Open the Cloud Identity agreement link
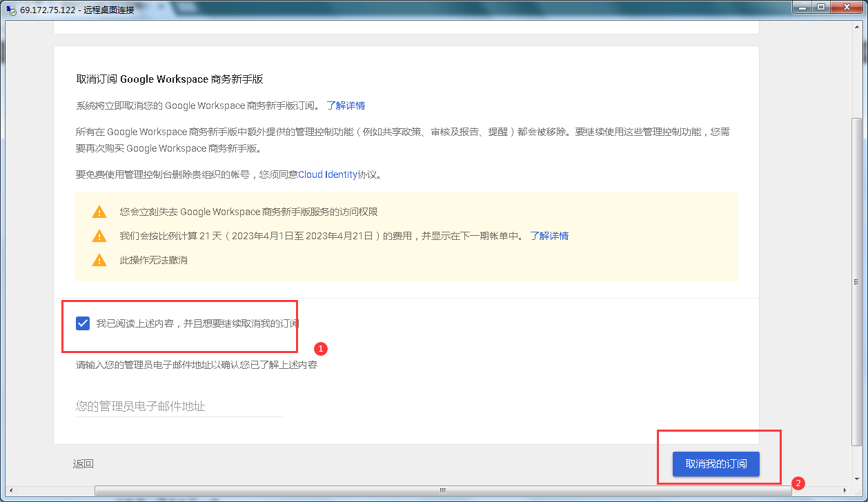This screenshot has height=502, width=868. click(x=328, y=174)
